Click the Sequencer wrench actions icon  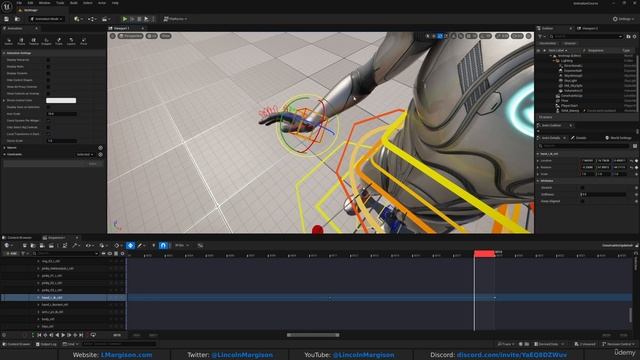(75, 245)
